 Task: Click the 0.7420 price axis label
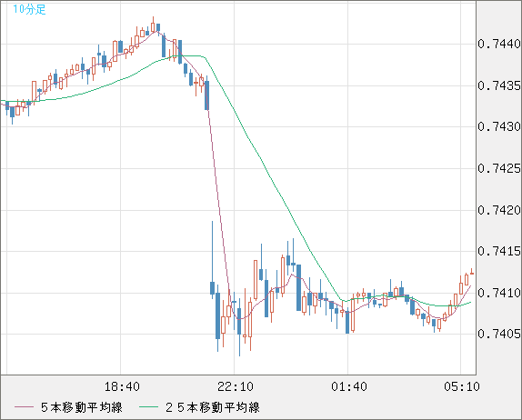click(499, 210)
